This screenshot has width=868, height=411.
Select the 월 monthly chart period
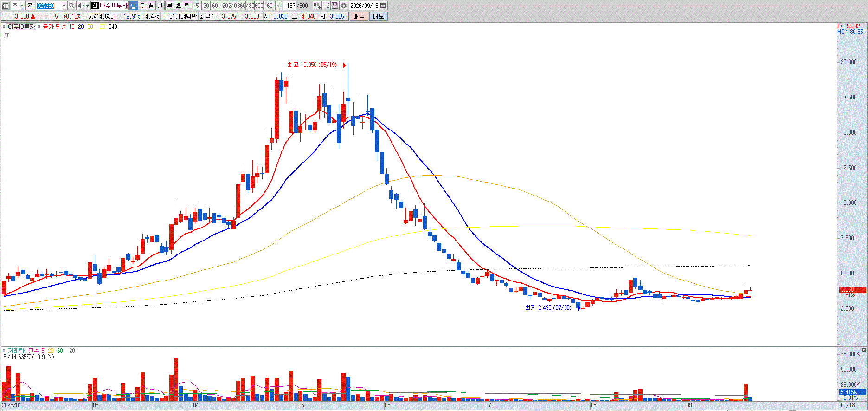151,6
